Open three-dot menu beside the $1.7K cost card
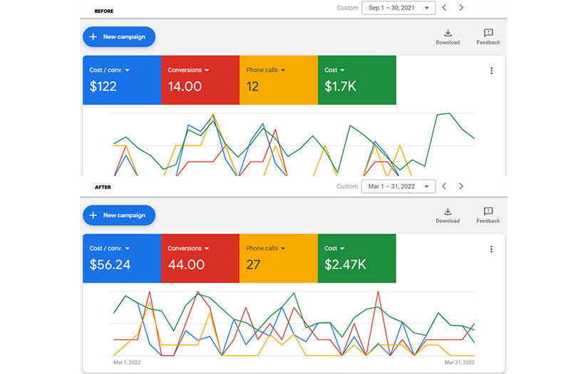 tap(491, 71)
